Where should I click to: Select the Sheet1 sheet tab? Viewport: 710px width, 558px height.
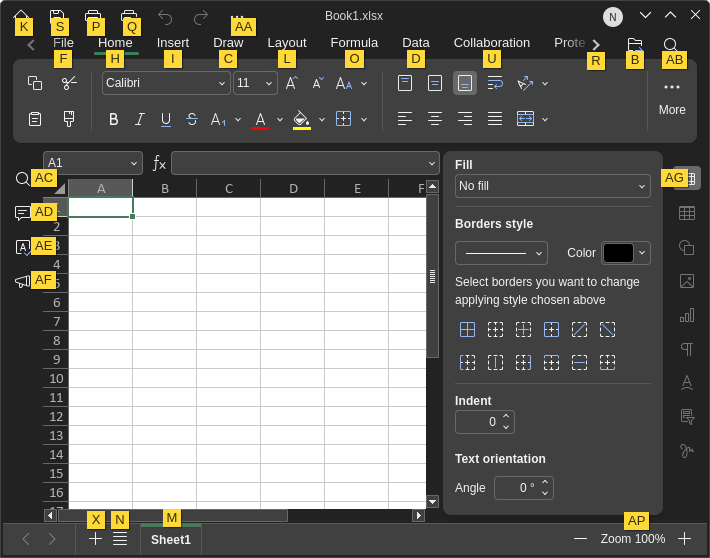(x=171, y=539)
